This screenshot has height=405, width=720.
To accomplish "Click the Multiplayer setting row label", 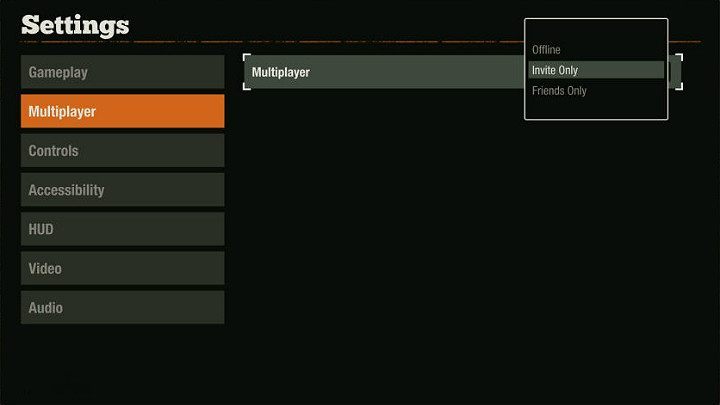I will [281, 72].
